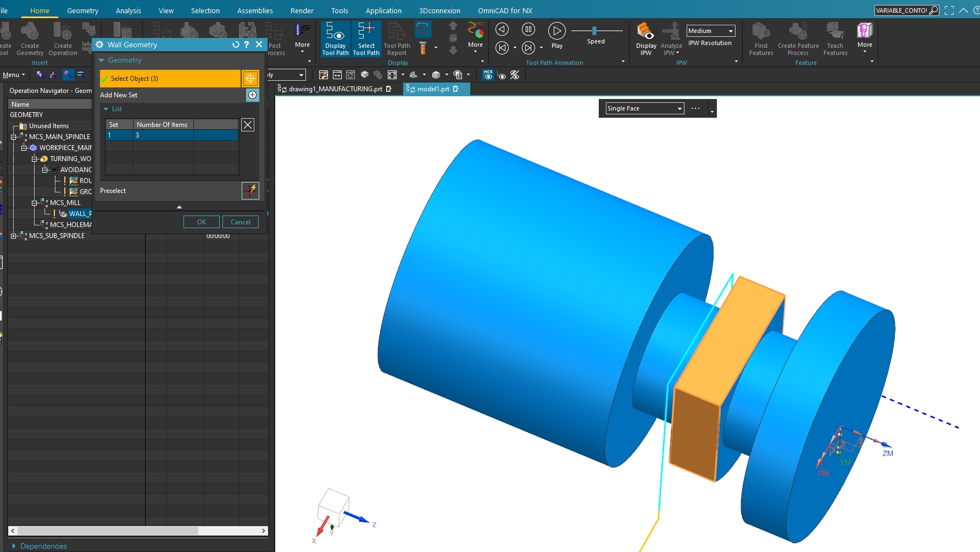Add a new set with plus icon
Screen dimensions: 980x552
252,95
